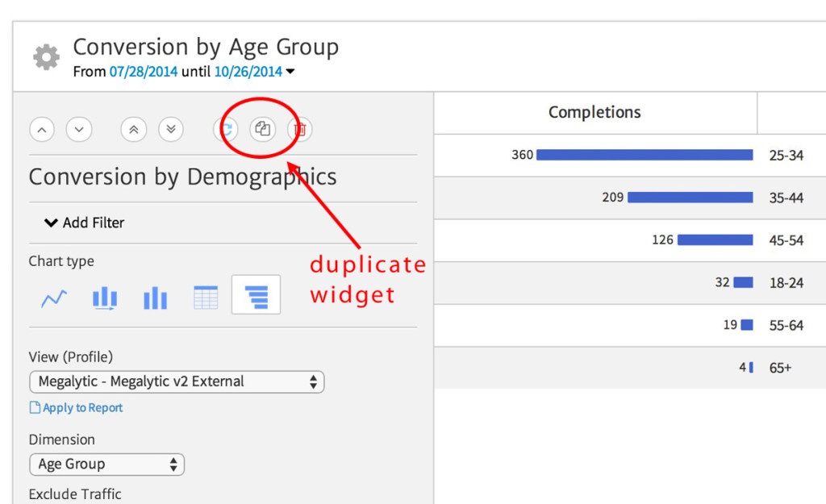The image size is (826, 504).
Task: Open the date range selector arrow
Action: click(290, 71)
